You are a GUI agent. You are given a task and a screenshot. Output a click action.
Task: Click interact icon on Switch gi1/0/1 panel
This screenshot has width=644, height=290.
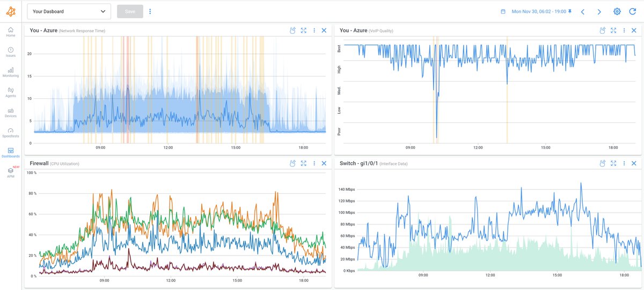pyautogui.click(x=603, y=163)
